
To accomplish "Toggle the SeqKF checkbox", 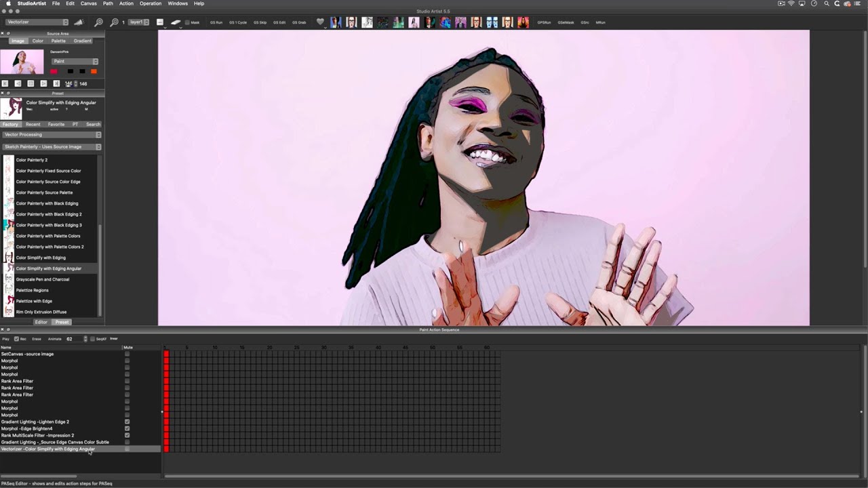I will (92, 339).
